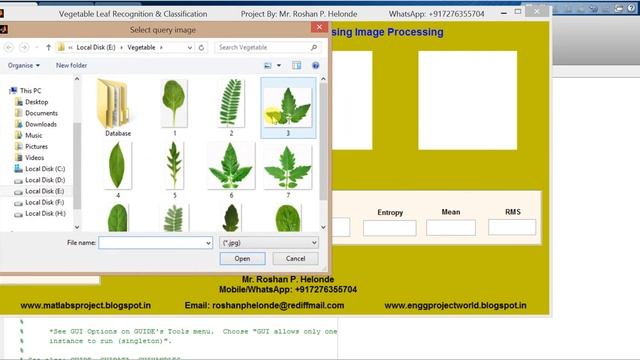Minimize the Vegetable Leaf Recognition window
This screenshot has height=360, width=640.
point(504,13)
